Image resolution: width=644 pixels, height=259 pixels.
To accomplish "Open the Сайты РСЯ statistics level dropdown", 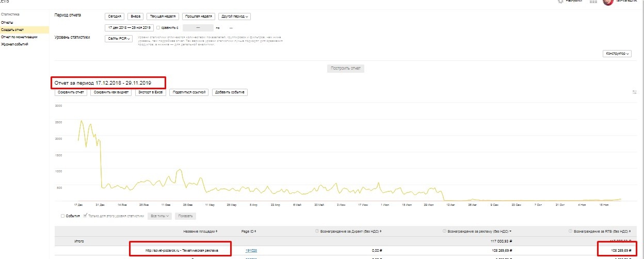I will coord(119,38).
